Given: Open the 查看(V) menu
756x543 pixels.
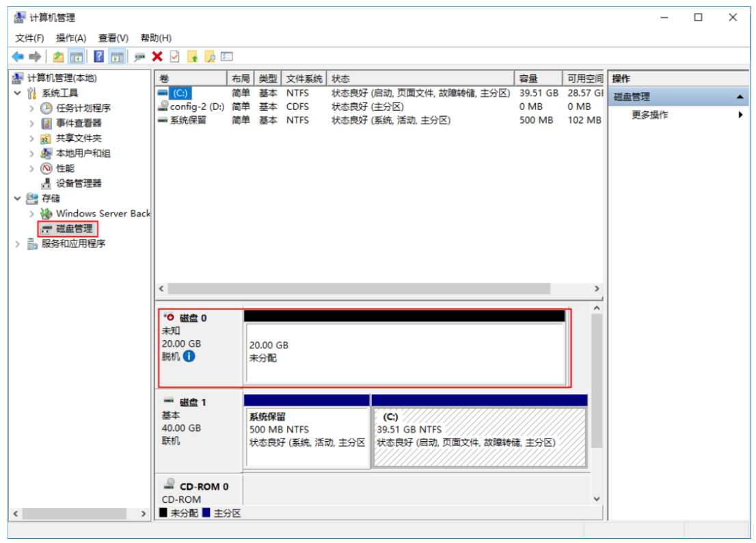Looking at the screenshot, I should click(x=113, y=38).
